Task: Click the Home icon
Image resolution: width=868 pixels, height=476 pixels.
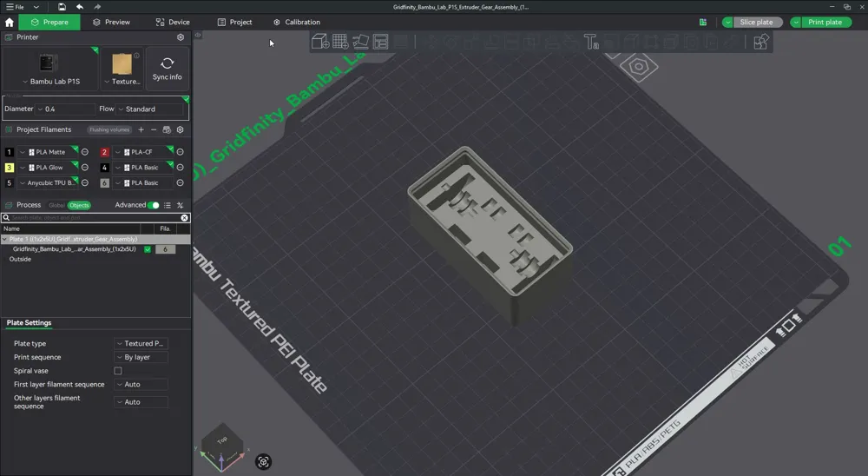Action: point(10,23)
